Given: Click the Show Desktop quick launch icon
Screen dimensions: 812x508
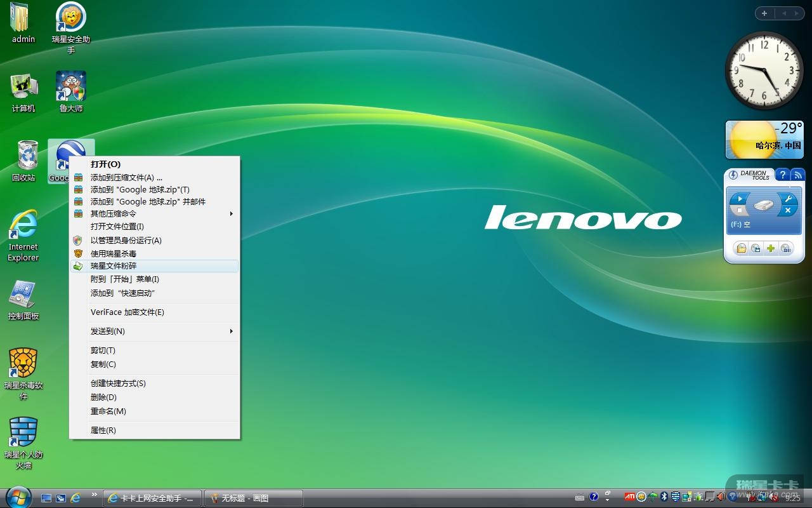Looking at the screenshot, I should pos(46,498).
